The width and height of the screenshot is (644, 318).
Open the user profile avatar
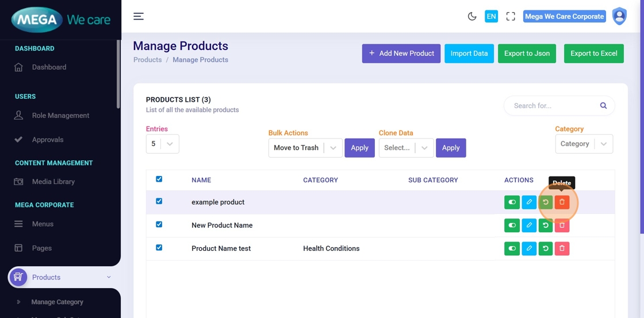pos(619,16)
